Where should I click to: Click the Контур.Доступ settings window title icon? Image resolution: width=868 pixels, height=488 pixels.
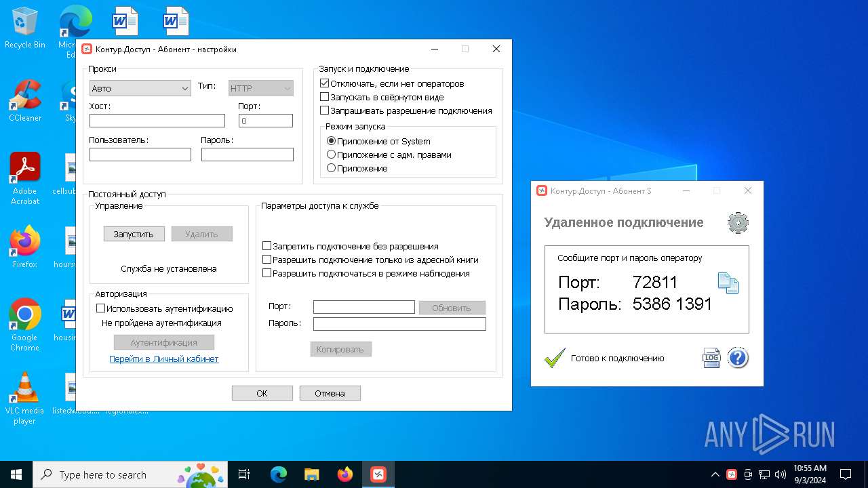(87, 49)
